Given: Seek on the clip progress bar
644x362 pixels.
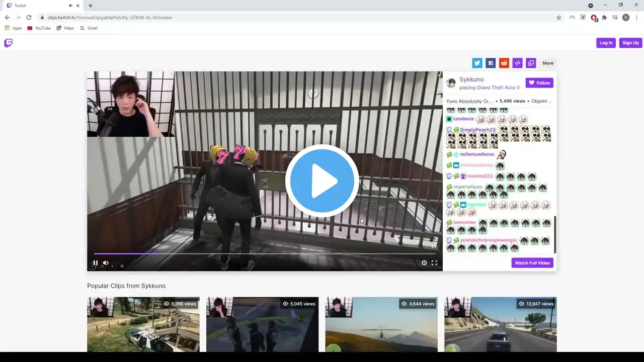Looking at the screenshot, I should (x=265, y=254).
